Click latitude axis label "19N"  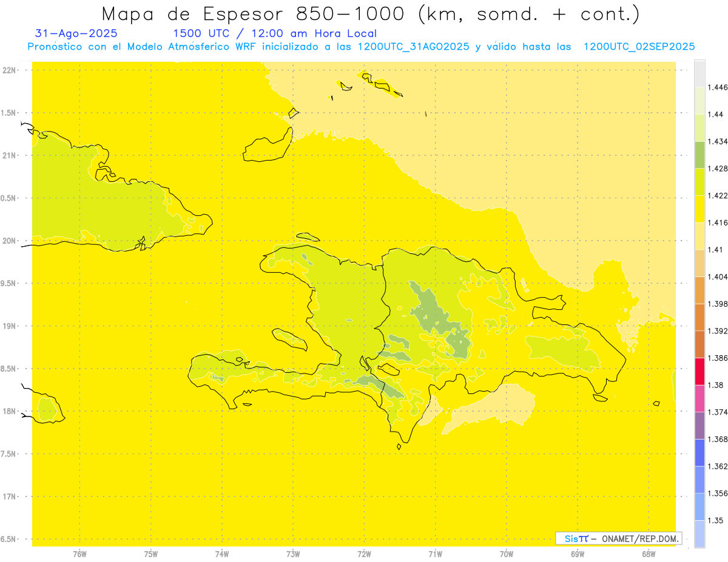(x=10, y=326)
